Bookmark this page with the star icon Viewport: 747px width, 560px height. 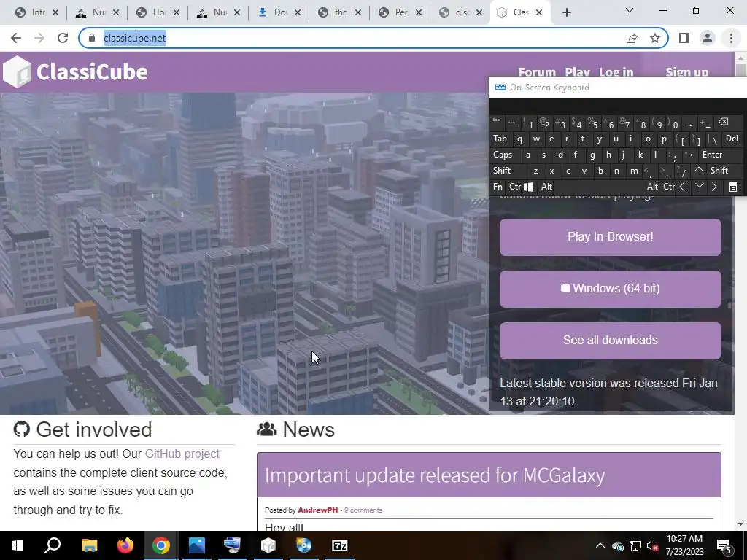click(655, 38)
